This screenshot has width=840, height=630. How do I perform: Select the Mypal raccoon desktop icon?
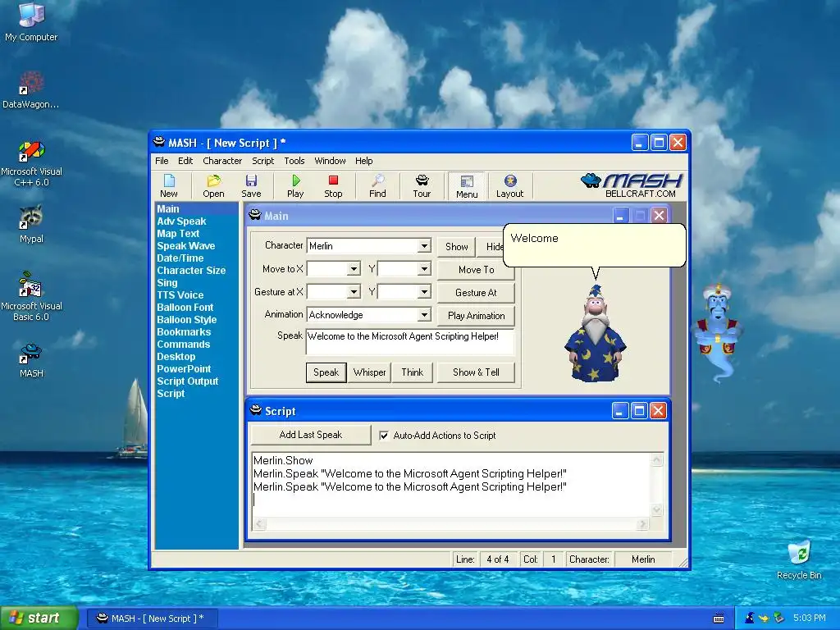[31, 224]
